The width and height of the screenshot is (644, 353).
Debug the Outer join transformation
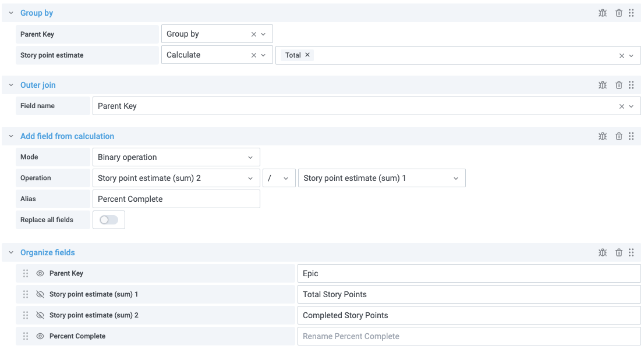click(603, 84)
